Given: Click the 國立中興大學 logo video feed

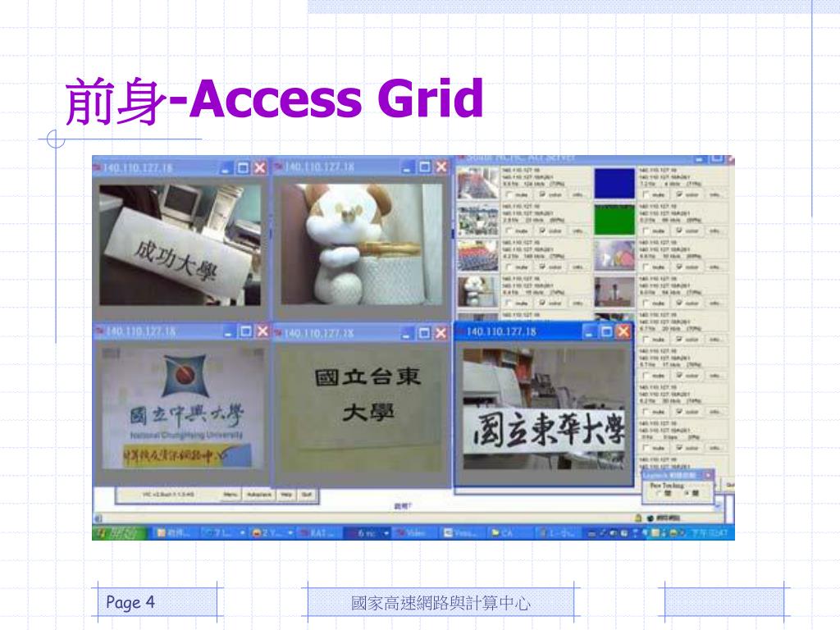Looking at the screenshot, I should pos(182,409).
